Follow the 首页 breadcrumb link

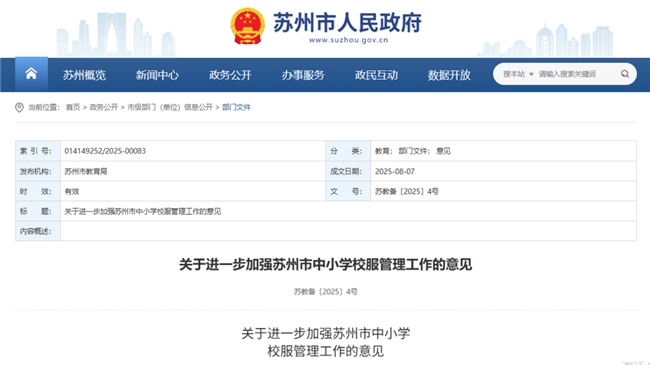tap(73, 107)
